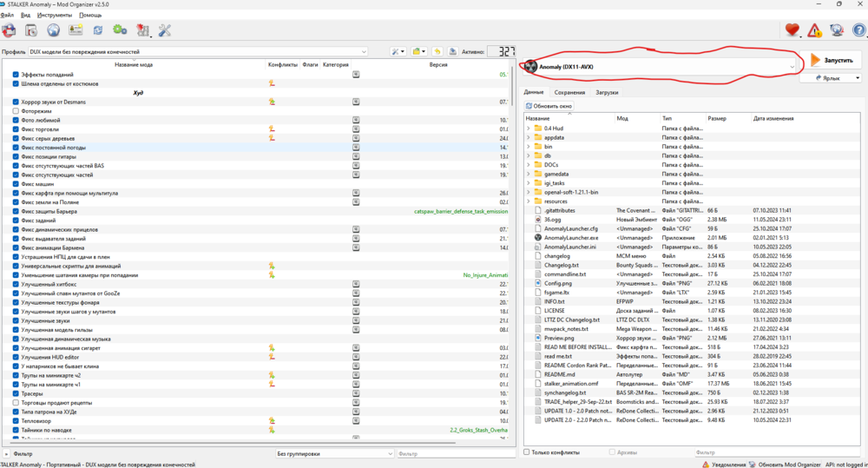
Task: Open the Profiles ID-card icon
Action: pyautogui.click(x=76, y=30)
